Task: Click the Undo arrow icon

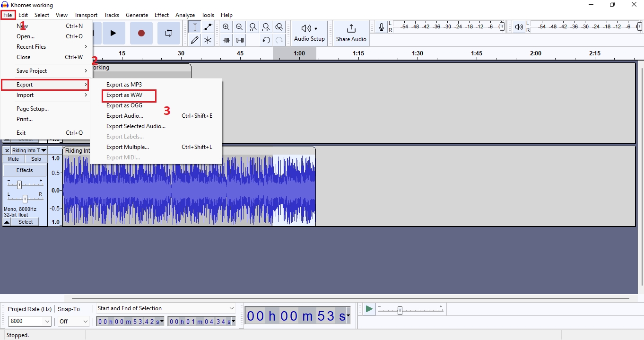Action: [x=266, y=40]
